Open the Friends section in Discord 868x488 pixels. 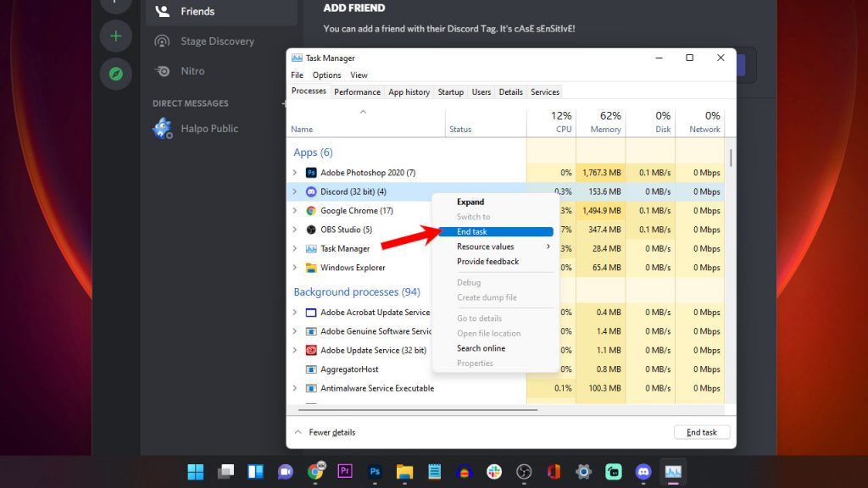pos(221,12)
